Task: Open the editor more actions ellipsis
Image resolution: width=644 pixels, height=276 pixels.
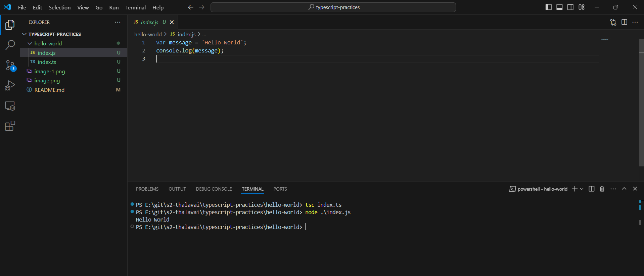Action: pos(635,22)
